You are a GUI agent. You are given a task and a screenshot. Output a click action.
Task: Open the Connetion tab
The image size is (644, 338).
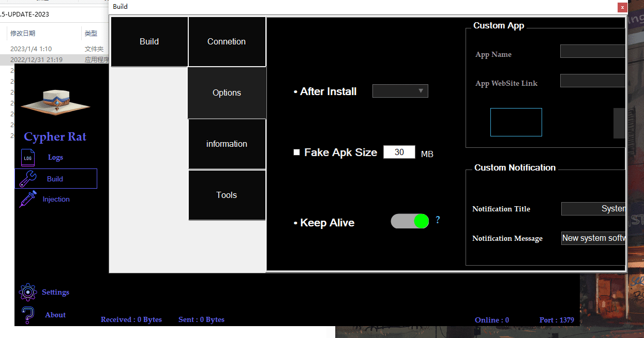coord(227,42)
